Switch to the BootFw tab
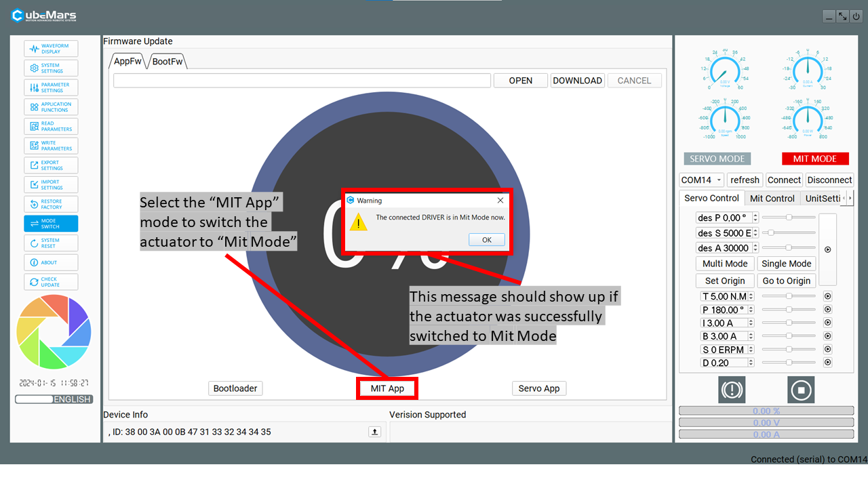This screenshot has width=868, height=488. tap(167, 62)
